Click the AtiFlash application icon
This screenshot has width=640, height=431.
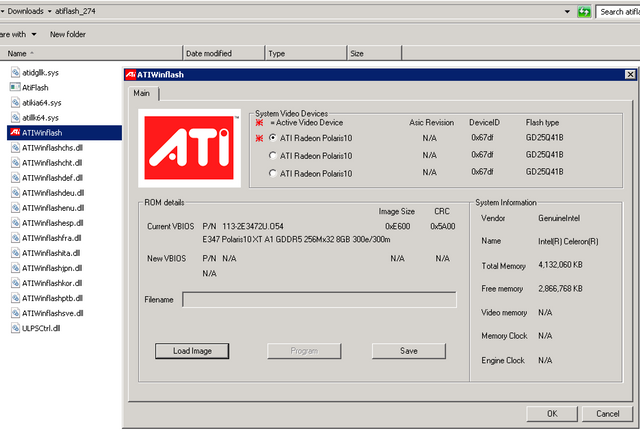[x=15, y=87]
